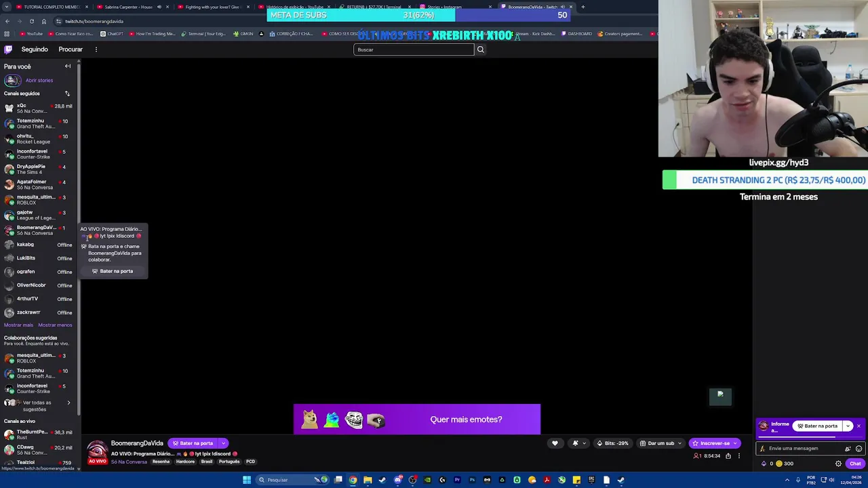Launch Premiere Pro from taskbar
Screen dimensions: 868x488
pyautogui.click(x=457, y=480)
